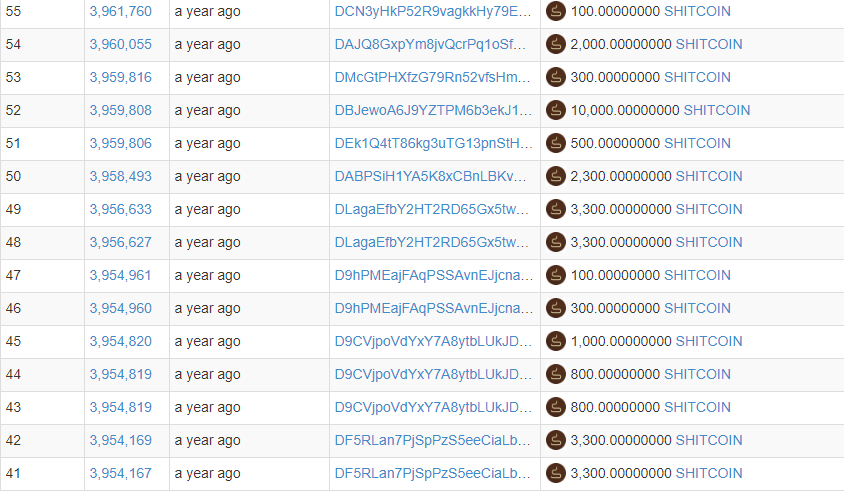Open address DCN3yHkP52R9vagkkHy79E...

(x=433, y=11)
